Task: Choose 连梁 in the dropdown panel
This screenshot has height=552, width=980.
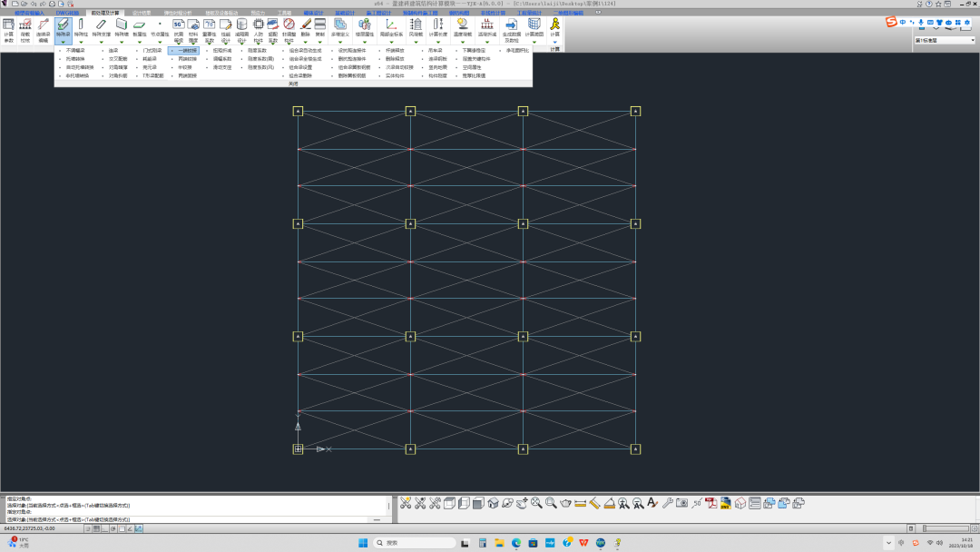Action: point(113,51)
